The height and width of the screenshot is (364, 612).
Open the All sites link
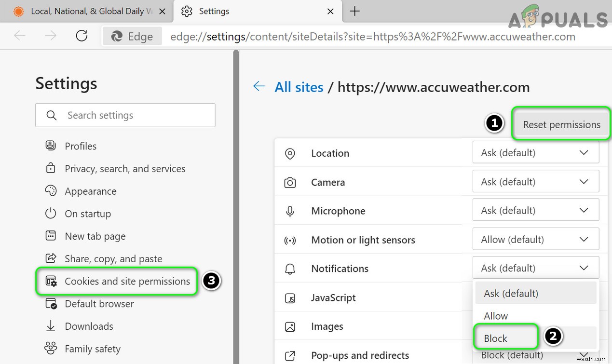point(299,87)
